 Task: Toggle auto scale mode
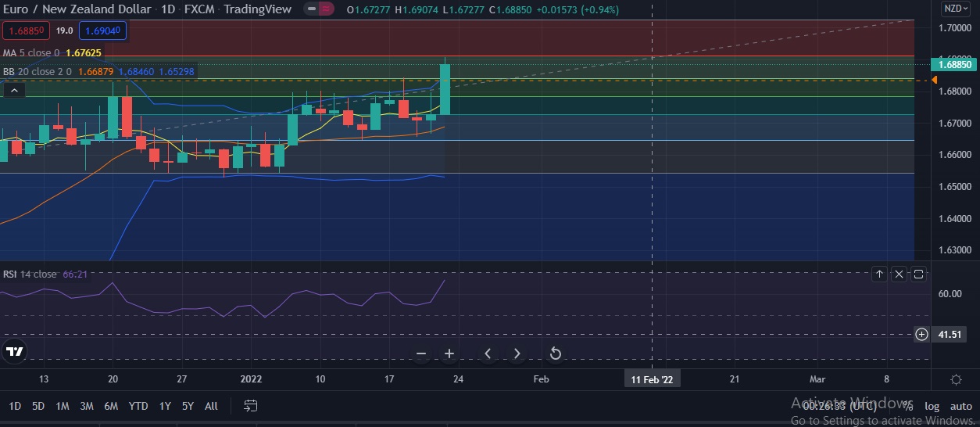pyautogui.click(x=960, y=406)
